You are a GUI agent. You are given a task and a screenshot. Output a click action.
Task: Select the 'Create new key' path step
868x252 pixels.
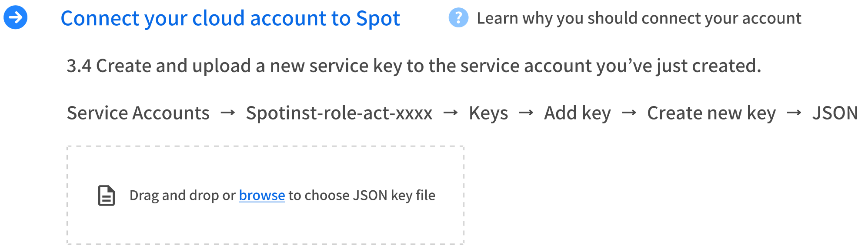pyautogui.click(x=711, y=113)
